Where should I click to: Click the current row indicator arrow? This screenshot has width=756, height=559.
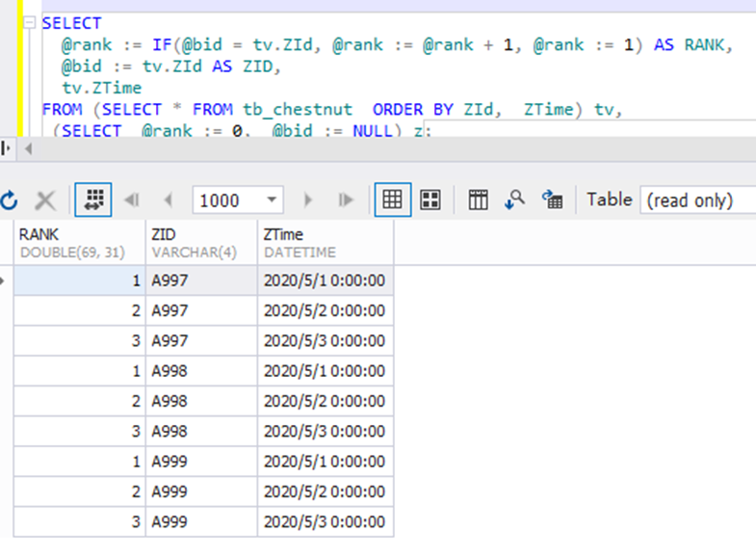[3, 280]
